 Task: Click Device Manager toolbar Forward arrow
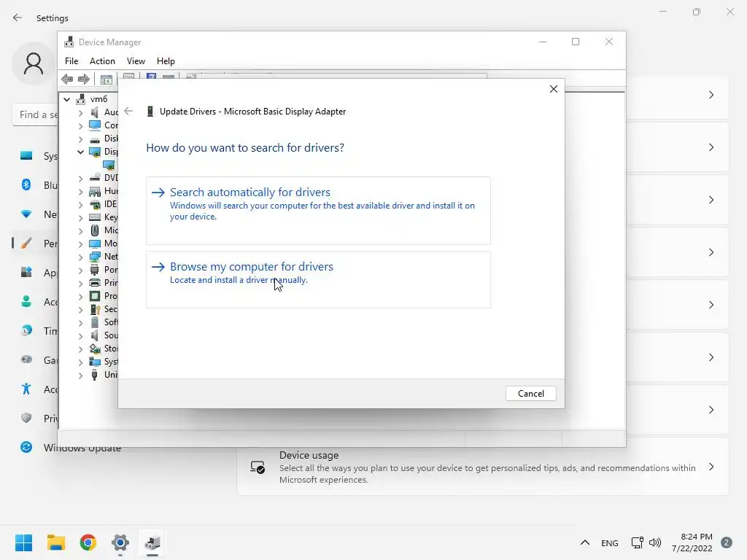coord(83,79)
